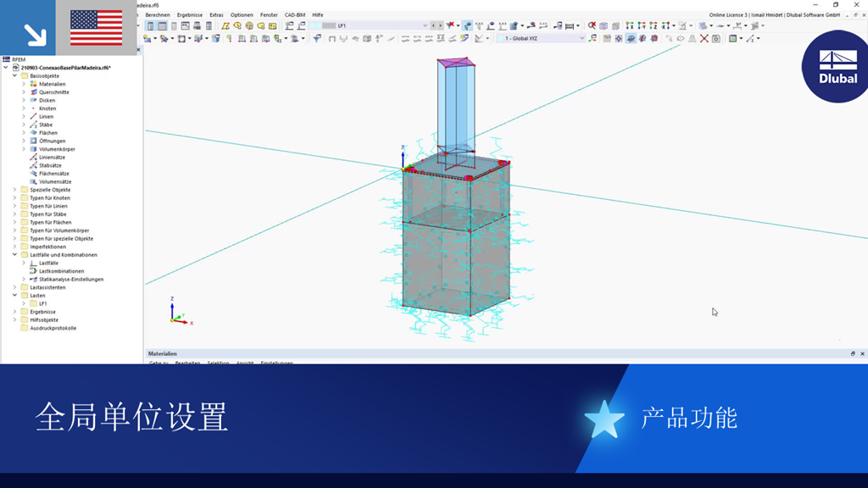Click the filter funnel icon in second toolbar
Viewport: 868px width, 488px height.
pyautogui.click(x=317, y=38)
